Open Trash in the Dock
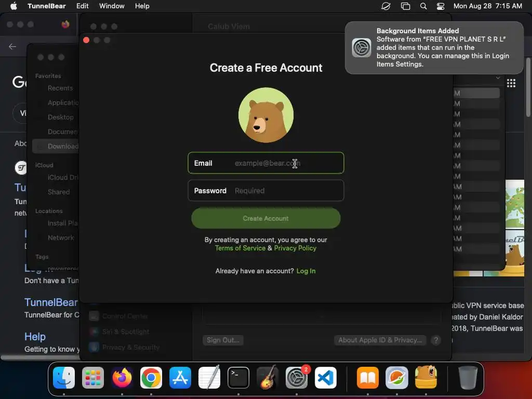Screen dimensions: 532x399 [x=468, y=378]
